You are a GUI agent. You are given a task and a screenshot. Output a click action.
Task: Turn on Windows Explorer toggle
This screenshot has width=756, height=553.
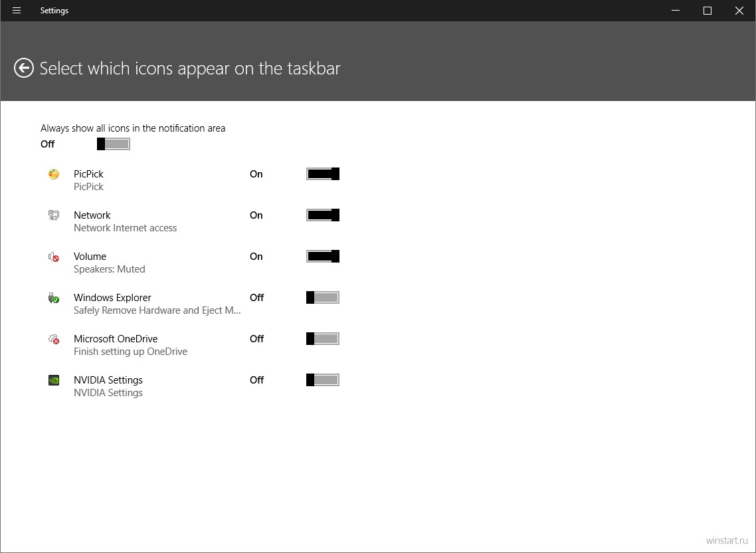323,298
